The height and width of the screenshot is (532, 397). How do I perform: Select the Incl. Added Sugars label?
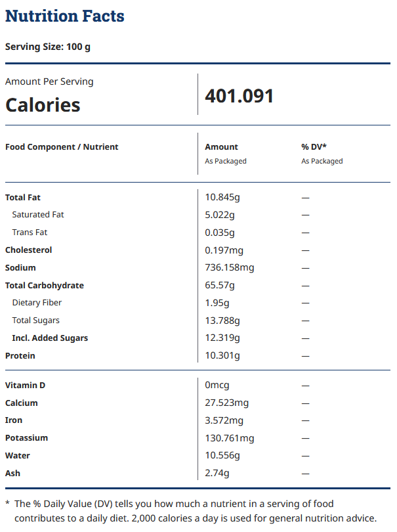(50, 338)
